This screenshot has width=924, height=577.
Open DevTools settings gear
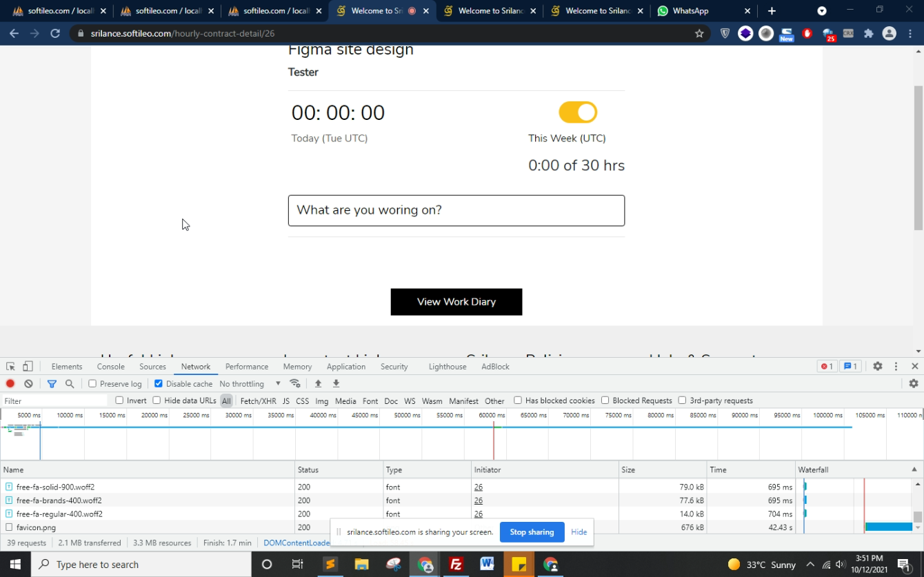click(x=878, y=367)
